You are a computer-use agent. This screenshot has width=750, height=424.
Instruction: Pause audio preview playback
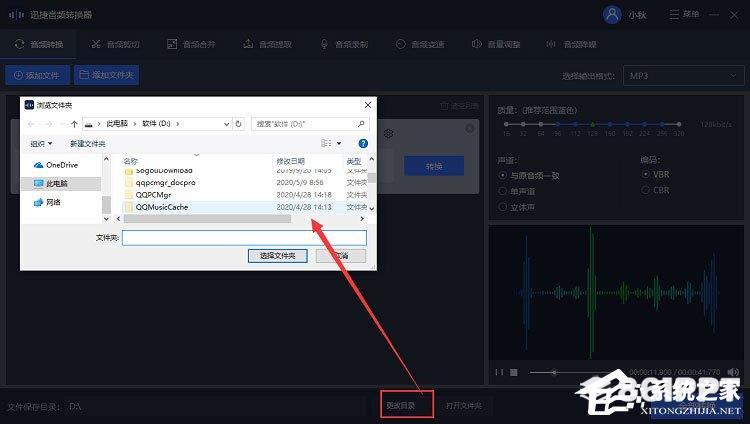[x=499, y=372]
